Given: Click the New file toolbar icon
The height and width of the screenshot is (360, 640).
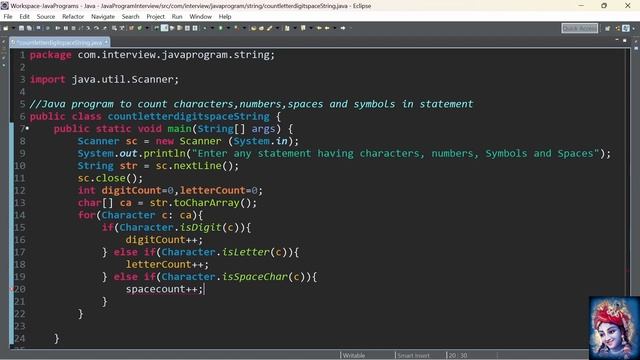Looking at the screenshot, I should tap(6, 28).
